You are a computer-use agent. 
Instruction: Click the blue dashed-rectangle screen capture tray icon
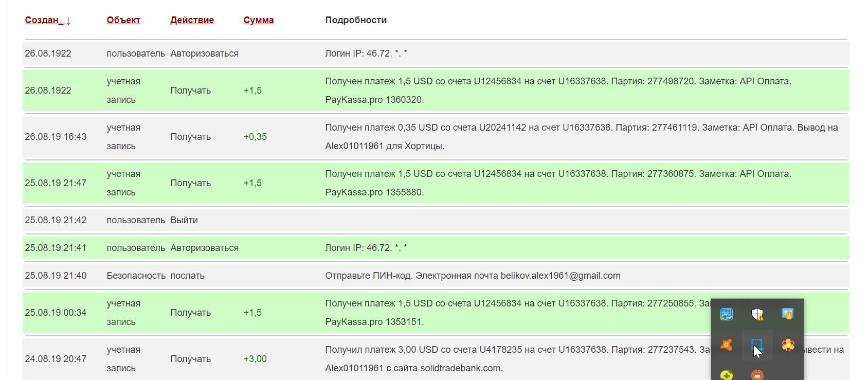coord(757,345)
